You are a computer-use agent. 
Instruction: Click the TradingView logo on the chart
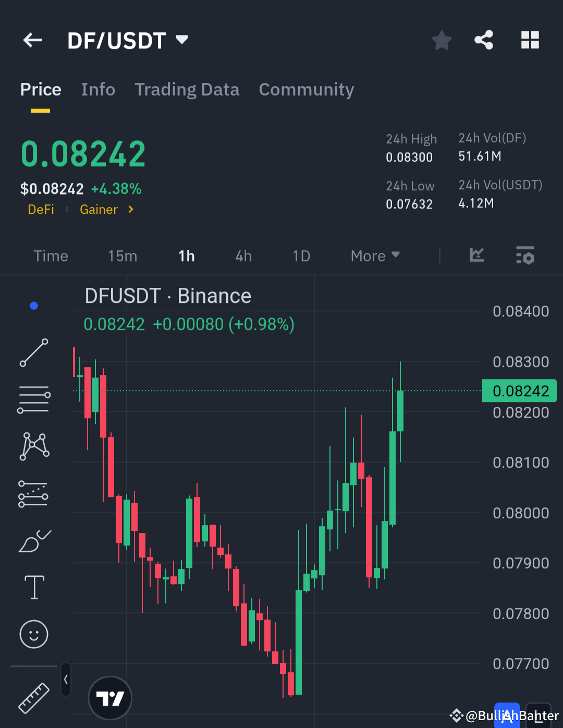109,698
